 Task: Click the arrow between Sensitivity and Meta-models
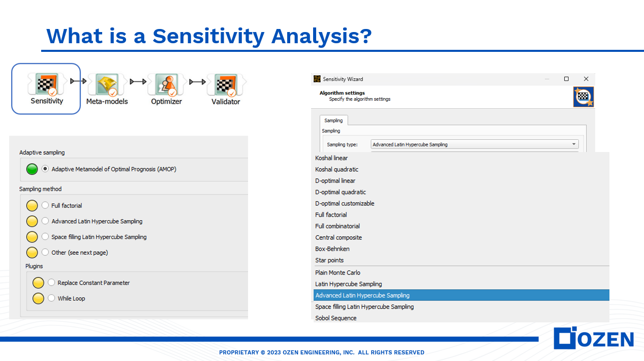(79, 81)
